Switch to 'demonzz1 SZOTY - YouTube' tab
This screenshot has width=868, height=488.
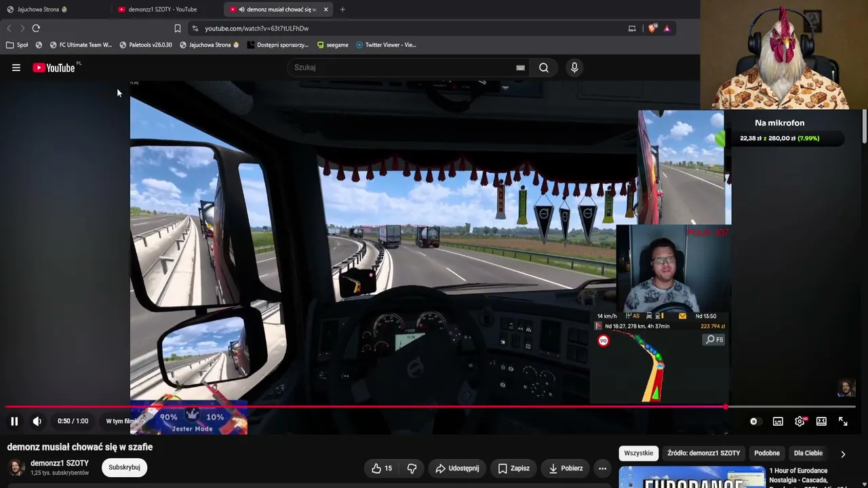tap(163, 9)
